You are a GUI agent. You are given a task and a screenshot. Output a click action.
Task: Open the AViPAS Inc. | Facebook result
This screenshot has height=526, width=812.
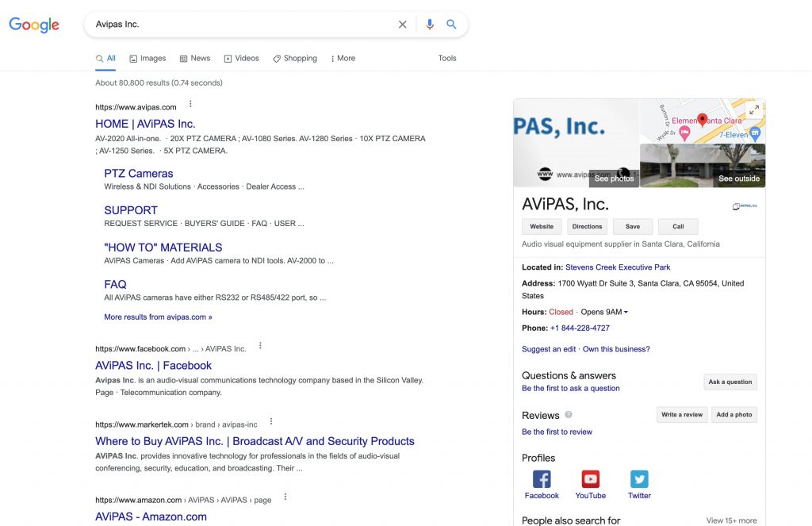[x=153, y=366]
